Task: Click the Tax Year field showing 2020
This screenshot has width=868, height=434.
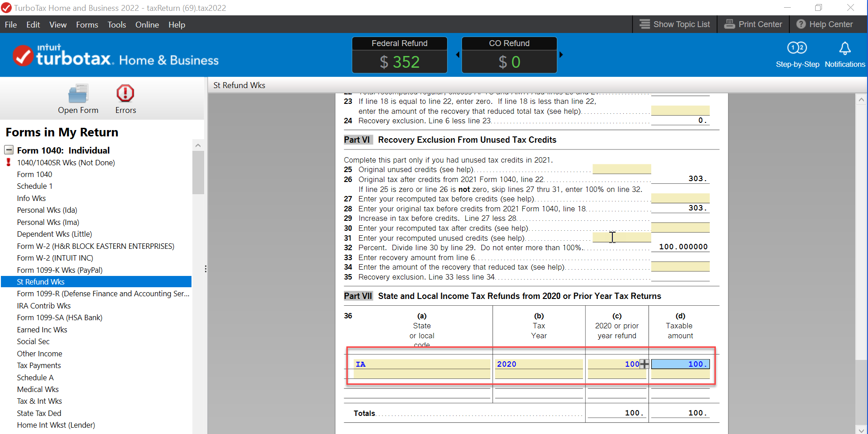Action: click(539, 364)
